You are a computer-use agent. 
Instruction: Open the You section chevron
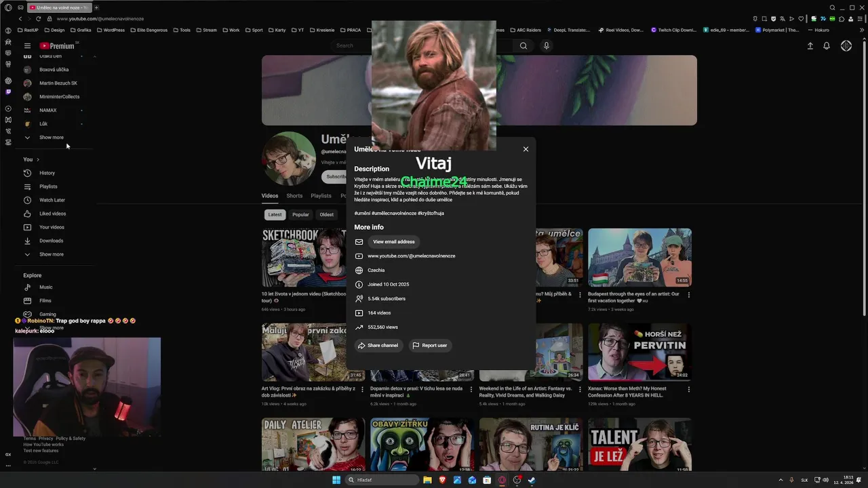tap(38, 160)
